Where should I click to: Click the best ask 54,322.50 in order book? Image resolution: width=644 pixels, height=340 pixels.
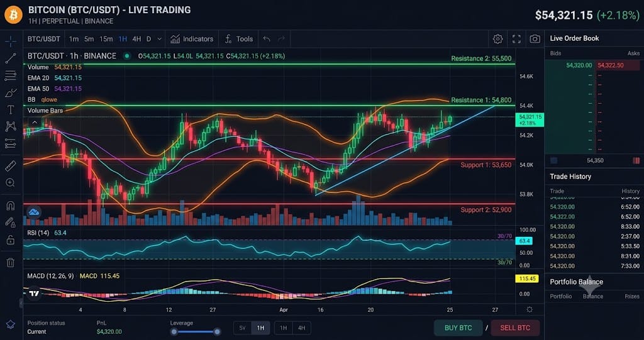611,65
